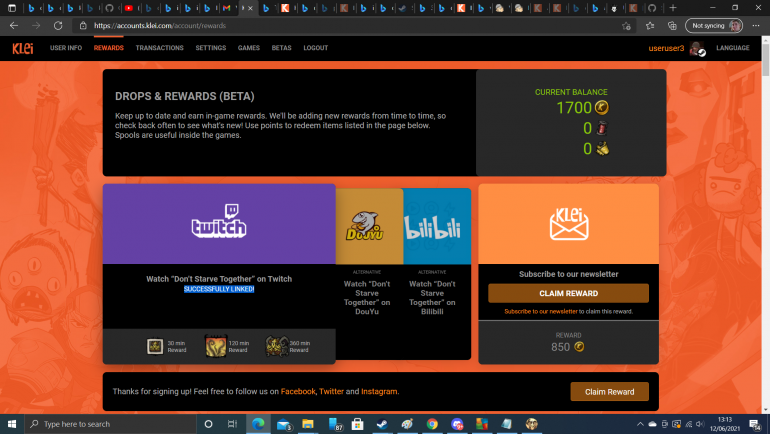Click the 30 min reward item icon
The image size is (770, 434).
click(x=155, y=347)
